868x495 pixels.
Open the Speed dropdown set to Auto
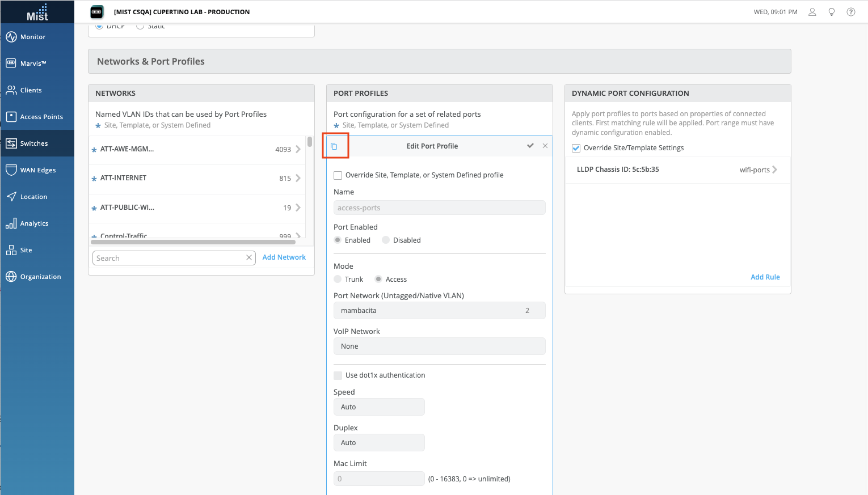379,407
